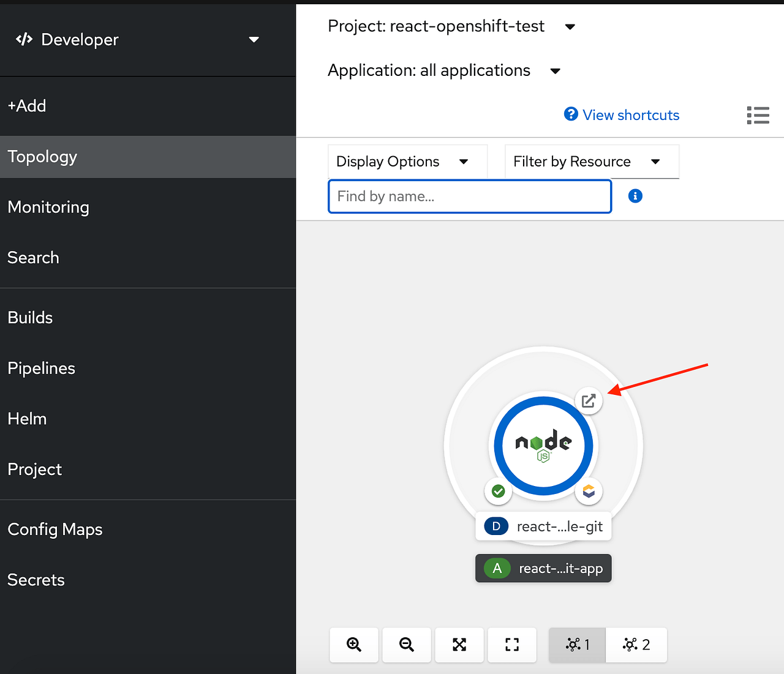Open +Add in the sidebar
Viewport: 784px width, 674px height.
pos(148,106)
